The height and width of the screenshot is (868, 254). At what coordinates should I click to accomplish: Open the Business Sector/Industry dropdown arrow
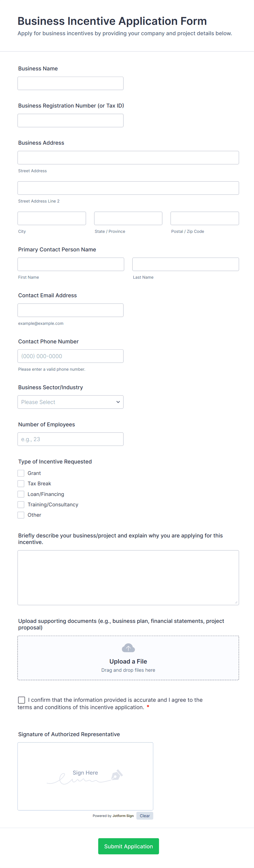118,402
